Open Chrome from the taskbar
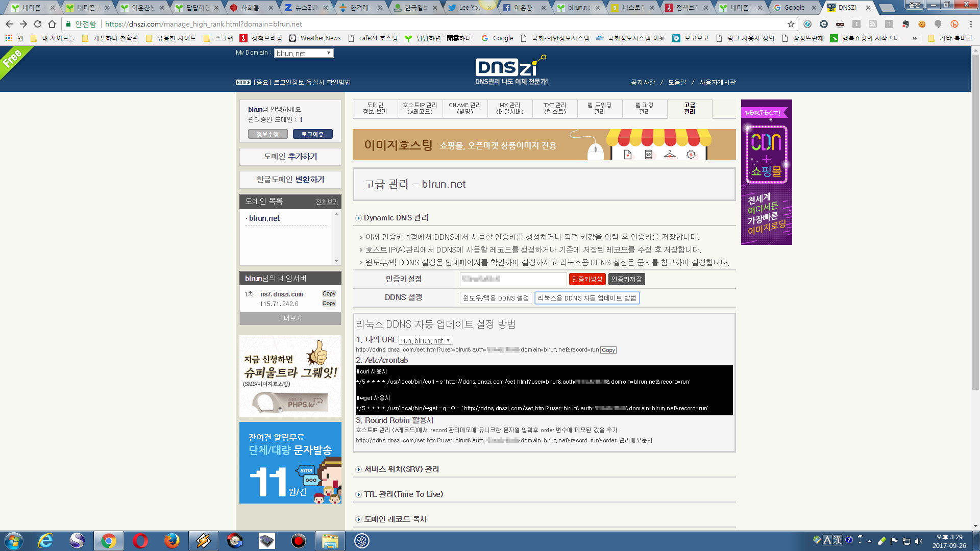 pyautogui.click(x=108, y=541)
